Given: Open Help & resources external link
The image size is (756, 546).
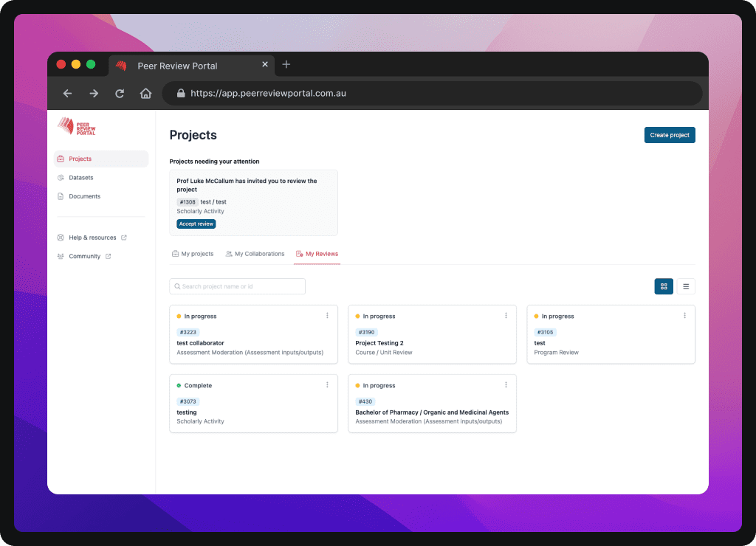Looking at the screenshot, I should (x=92, y=238).
